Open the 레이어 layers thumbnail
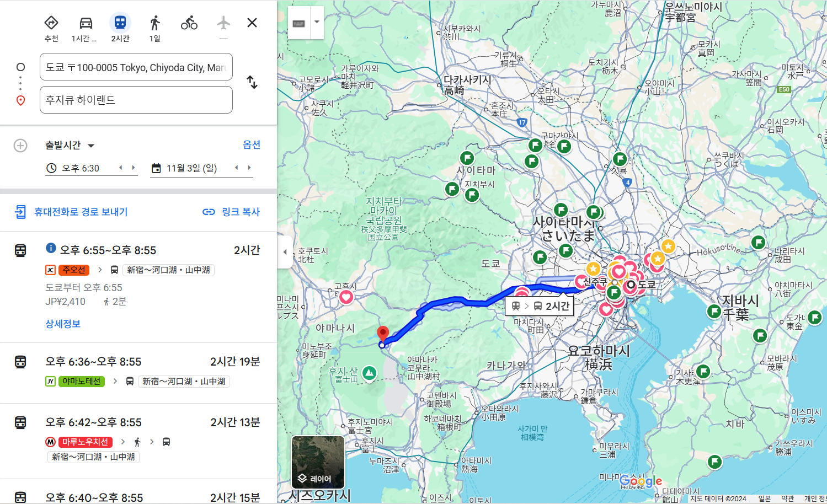 (318, 462)
